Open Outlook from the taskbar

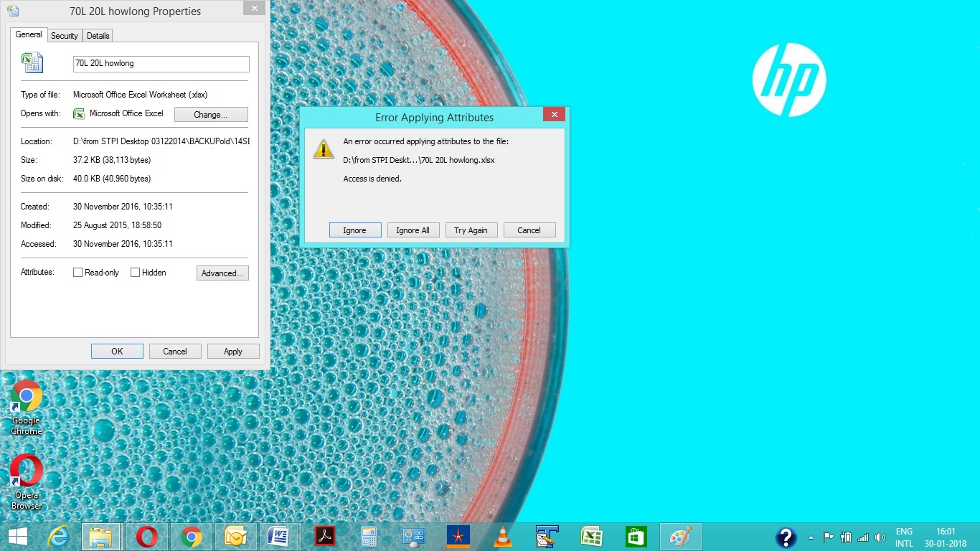tap(235, 537)
